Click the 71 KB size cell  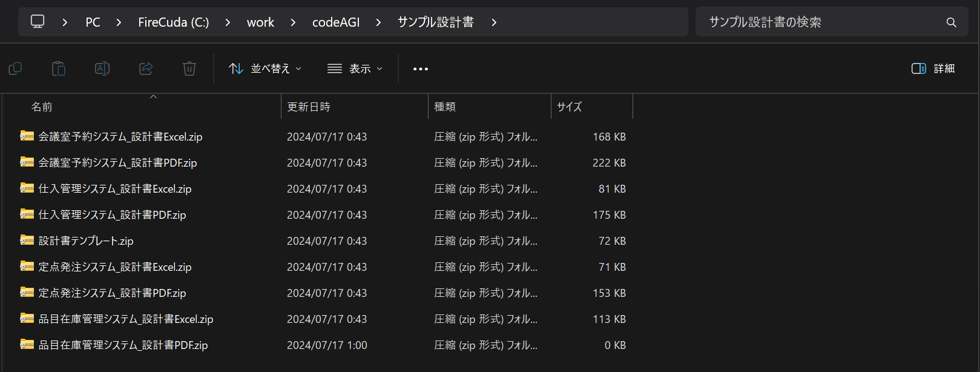[x=612, y=267]
